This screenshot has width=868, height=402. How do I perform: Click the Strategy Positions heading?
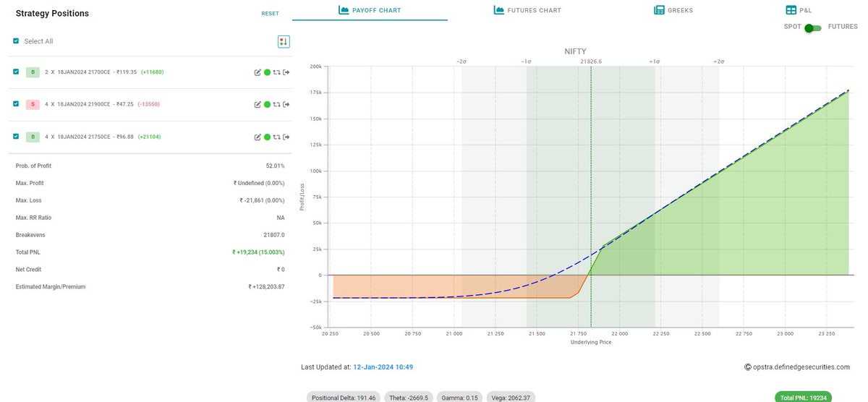[x=53, y=14]
